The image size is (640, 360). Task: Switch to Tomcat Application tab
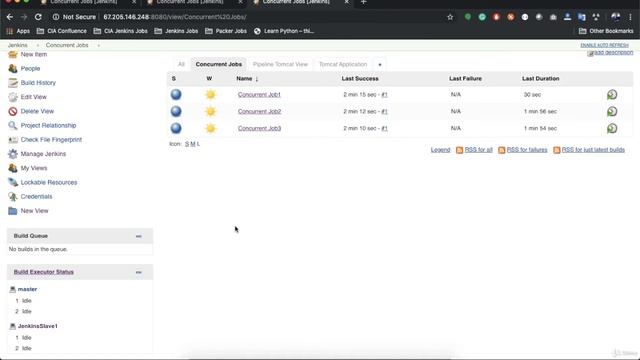(x=343, y=64)
